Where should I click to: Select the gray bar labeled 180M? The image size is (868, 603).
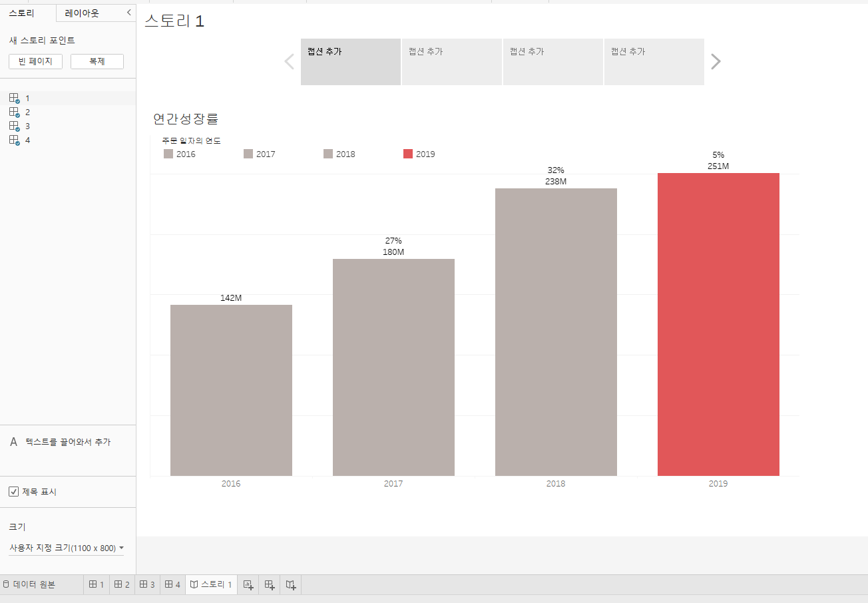(x=393, y=367)
